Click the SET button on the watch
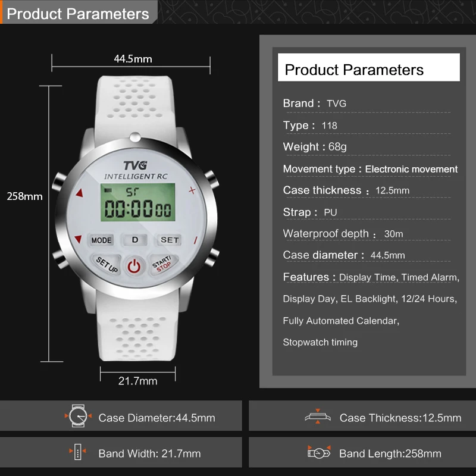This screenshot has width=476, height=476. coord(170,240)
